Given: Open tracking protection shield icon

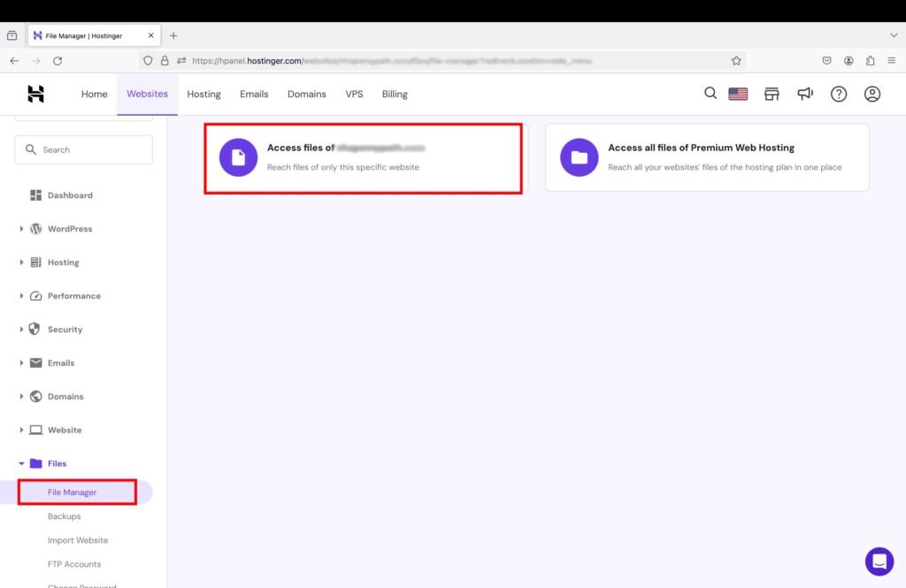Looking at the screenshot, I should point(148,61).
